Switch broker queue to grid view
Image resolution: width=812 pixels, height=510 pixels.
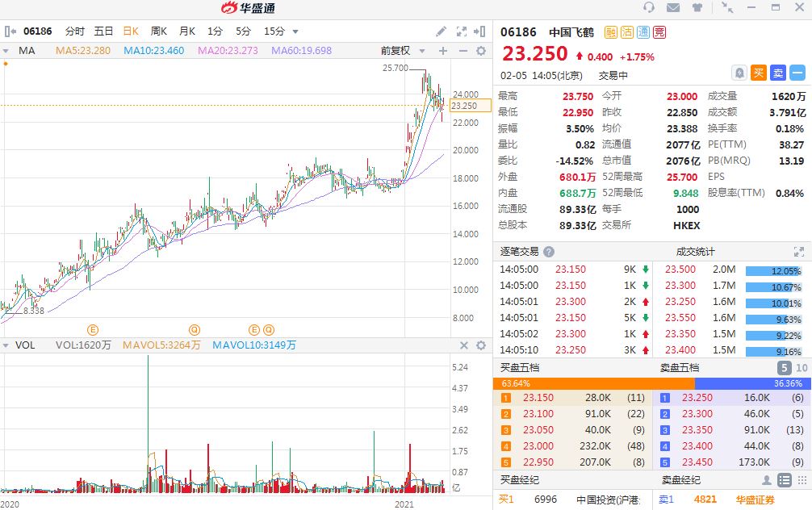coord(802,480)
